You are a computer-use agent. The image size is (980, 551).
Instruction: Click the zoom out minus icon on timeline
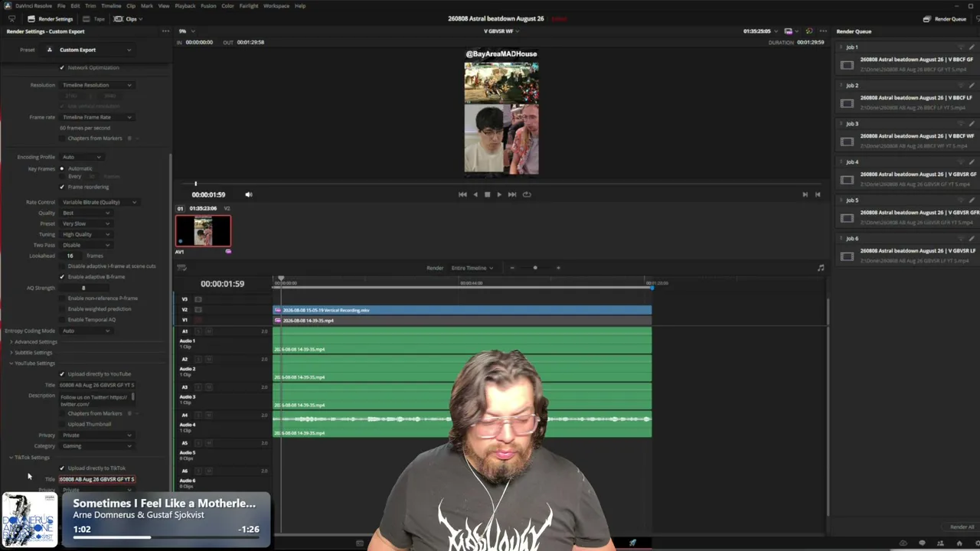512,268
